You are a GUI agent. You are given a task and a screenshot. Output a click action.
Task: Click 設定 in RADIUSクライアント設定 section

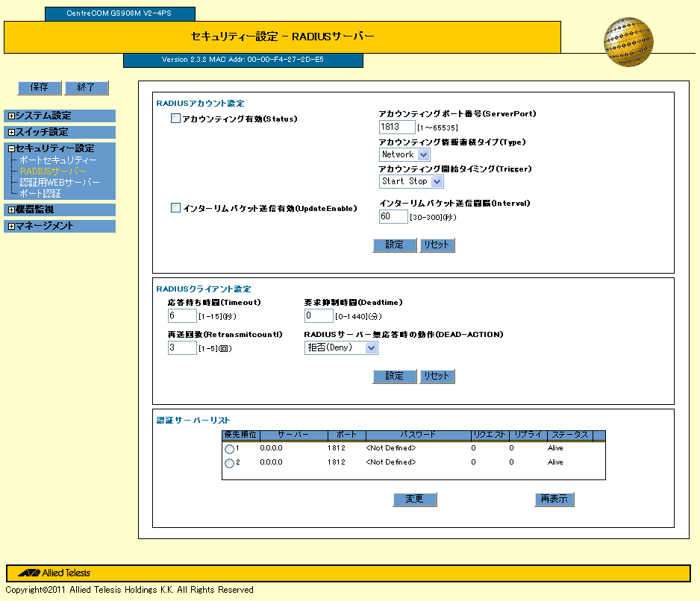pos(395,376)
